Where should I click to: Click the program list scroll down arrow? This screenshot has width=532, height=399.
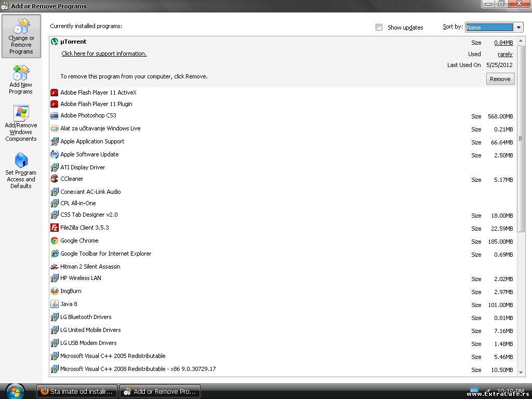[x=521, y=372]
